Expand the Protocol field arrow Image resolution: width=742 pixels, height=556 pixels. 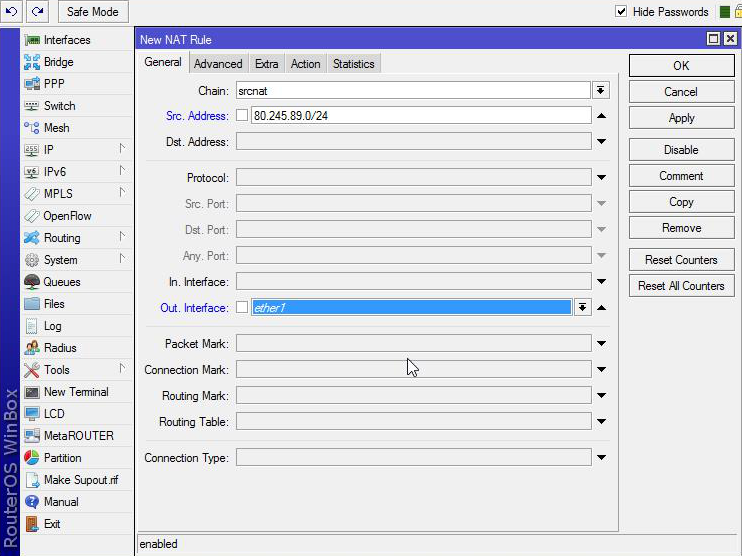pyautogui.click(x=601, y=178)
